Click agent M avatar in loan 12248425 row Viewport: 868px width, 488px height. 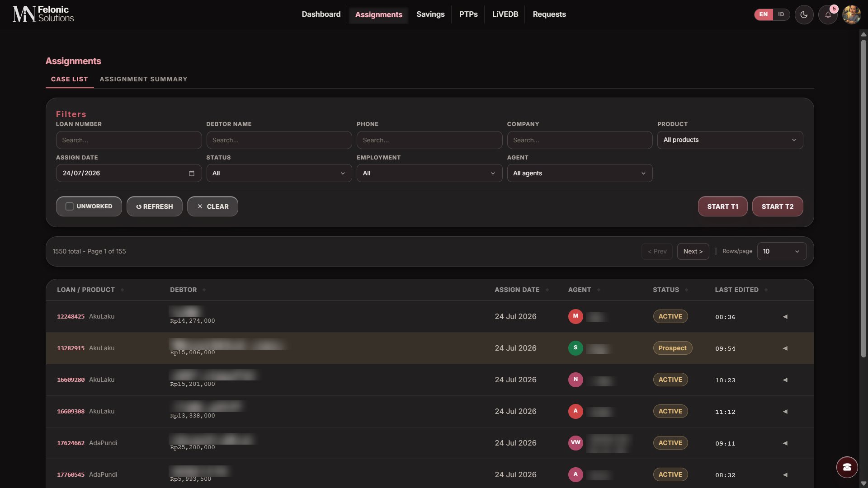coord(576,316)
